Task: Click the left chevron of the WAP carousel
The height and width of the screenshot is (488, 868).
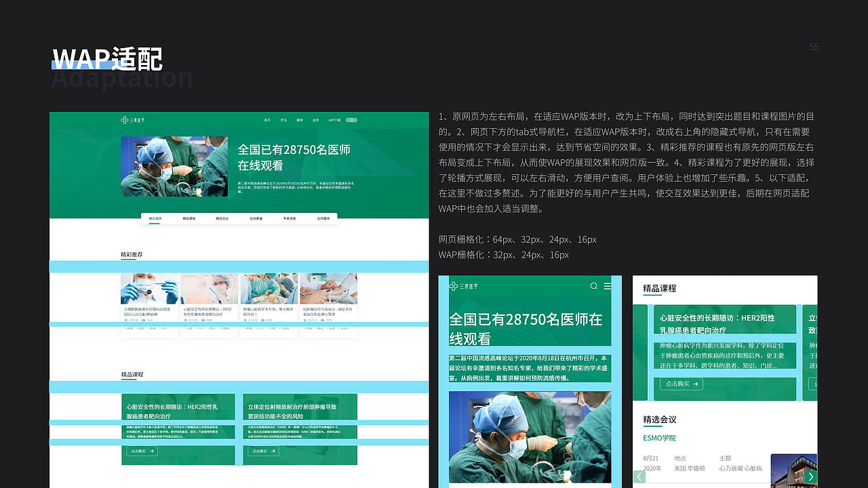Action: (x=639, y=477)
